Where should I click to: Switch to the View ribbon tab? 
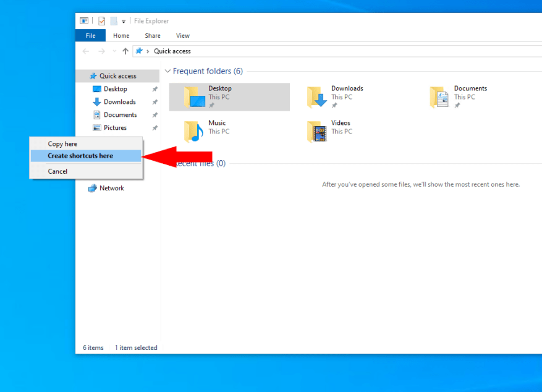(182, 35)
